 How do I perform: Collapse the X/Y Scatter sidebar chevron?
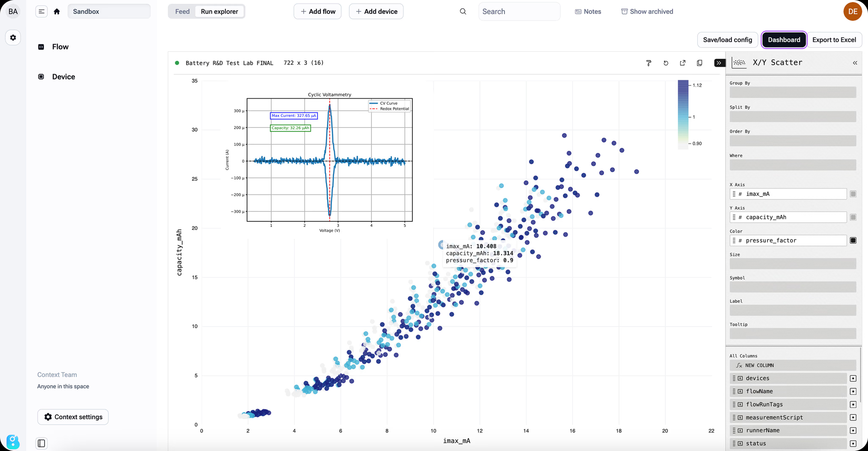tap(855, 63)
